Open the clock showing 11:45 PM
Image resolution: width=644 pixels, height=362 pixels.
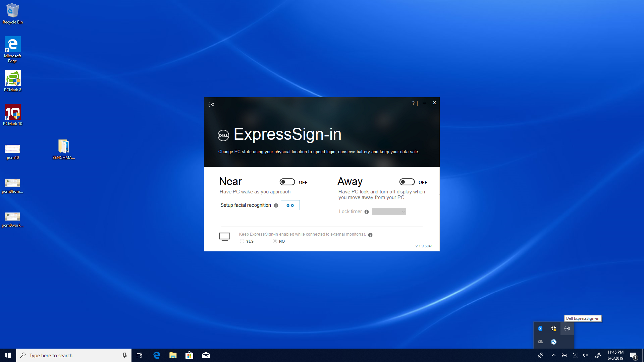pyautogui.click(x=615, y=355)
